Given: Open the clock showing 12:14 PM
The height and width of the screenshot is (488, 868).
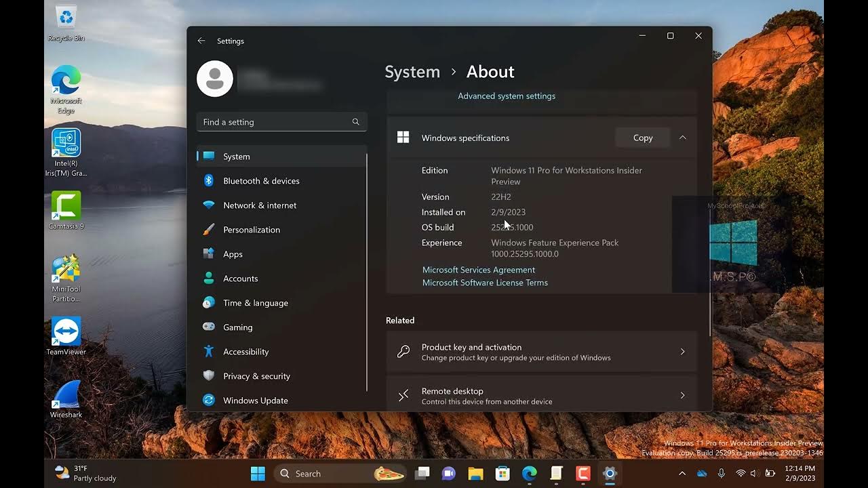Looking at the screenshot, I should coord(800,473).
